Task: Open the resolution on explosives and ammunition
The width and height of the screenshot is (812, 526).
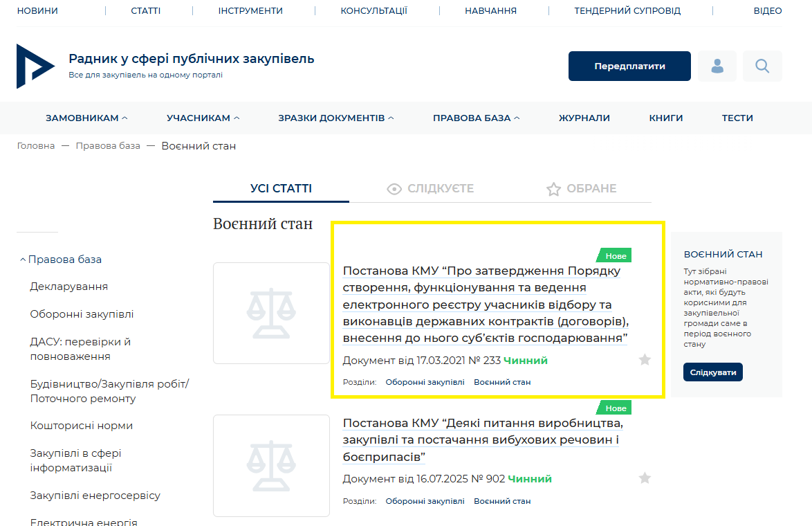Action: click(483, 440)
